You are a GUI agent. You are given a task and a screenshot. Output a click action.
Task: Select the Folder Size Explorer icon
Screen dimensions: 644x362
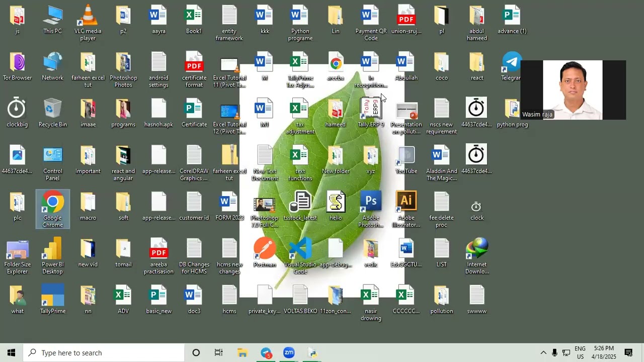point(18,256)
